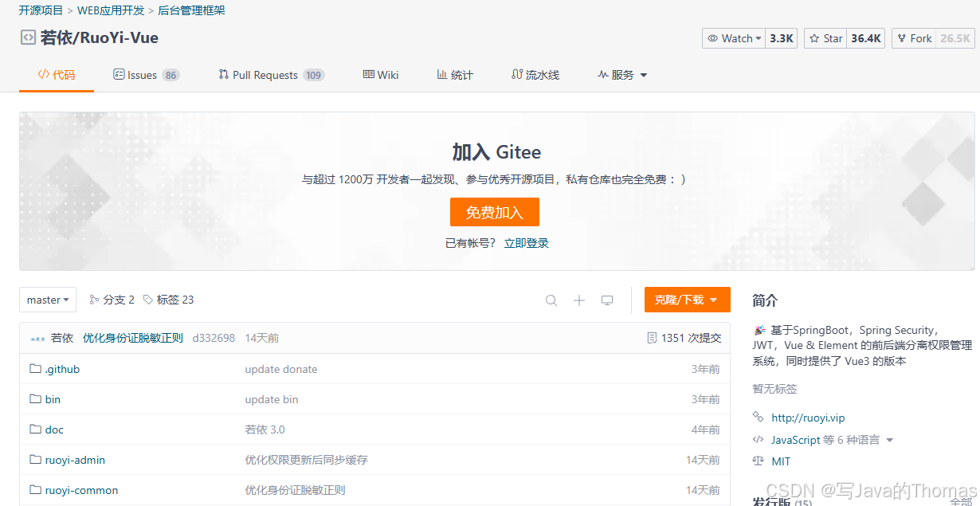Open the 统计 tab
Viewport: 980px width, 506px height.
click(x=455, y=75)
